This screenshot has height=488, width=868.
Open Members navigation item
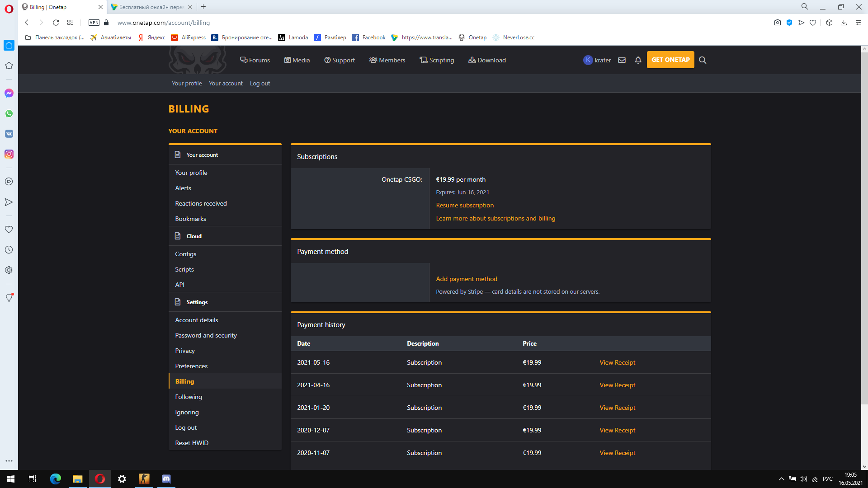(x=387, y=60)
